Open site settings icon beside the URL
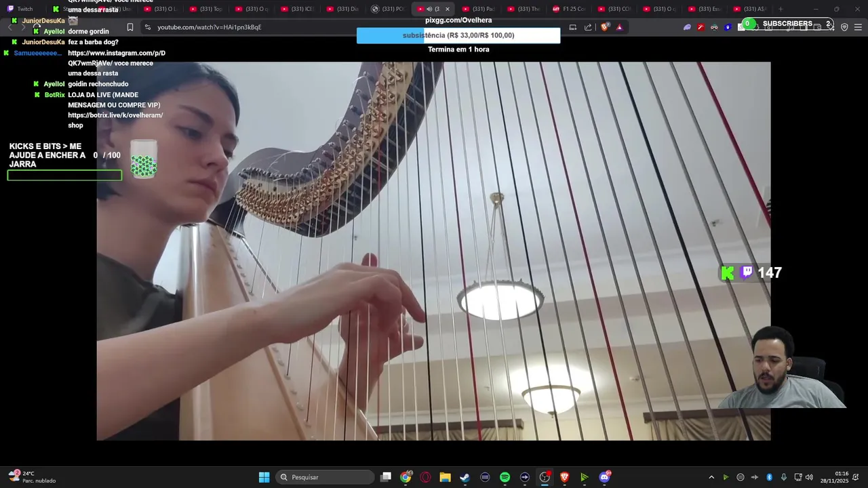Screen dimensions: 868x488 click(148, 27)
